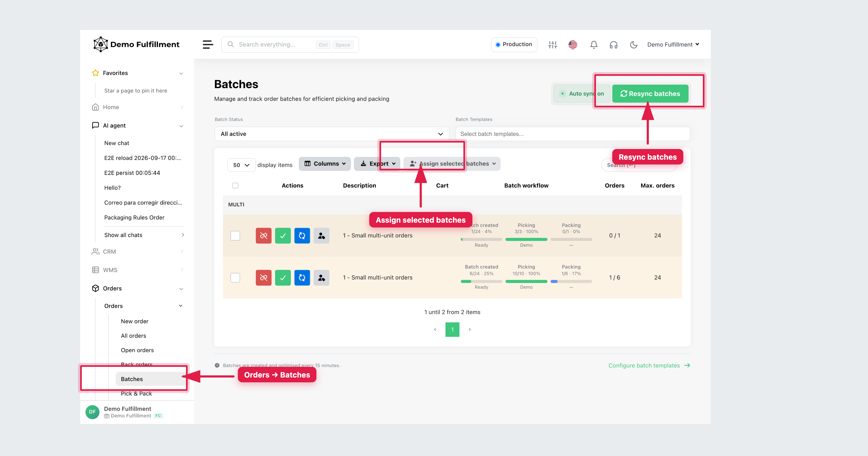Click the Resync batches button
This screenshot has height=456, width=868.
[650, 93]
